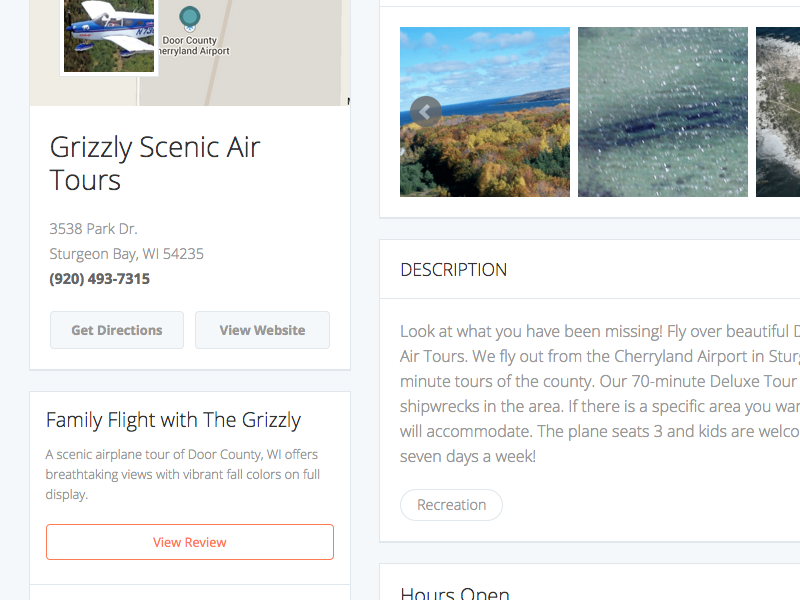
Task: Click the review summary text about fall colors
Action: (183, 474)
